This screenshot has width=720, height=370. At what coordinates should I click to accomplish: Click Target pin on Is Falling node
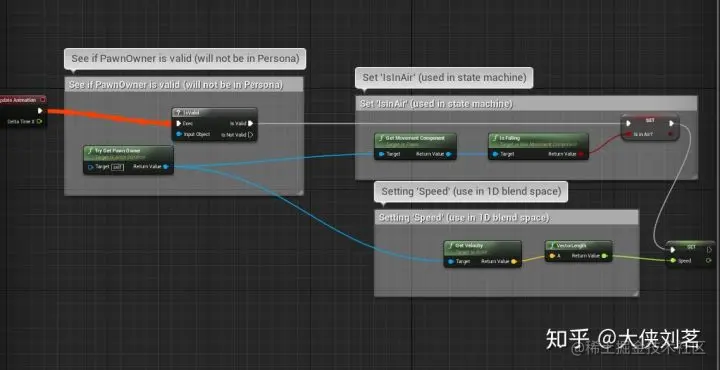[495, 154]
